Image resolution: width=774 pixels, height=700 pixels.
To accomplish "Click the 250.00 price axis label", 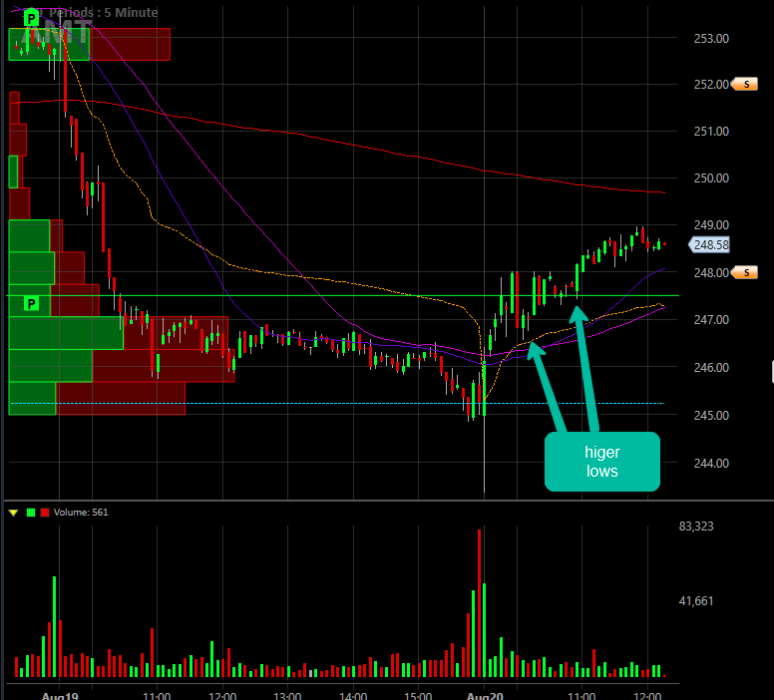I will pos(711,178).
